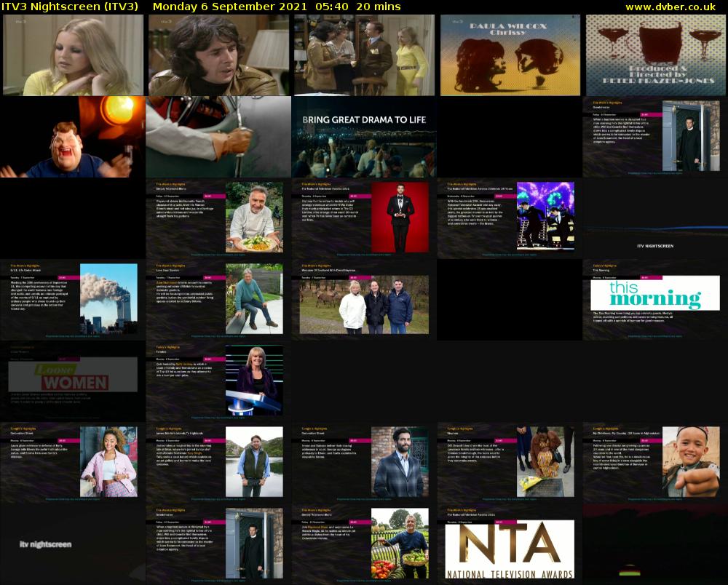The width and height of the screenshot is (728, 585).
Task: Select the Monday 6 September 2021 date text
Action: tap(229, 7)
